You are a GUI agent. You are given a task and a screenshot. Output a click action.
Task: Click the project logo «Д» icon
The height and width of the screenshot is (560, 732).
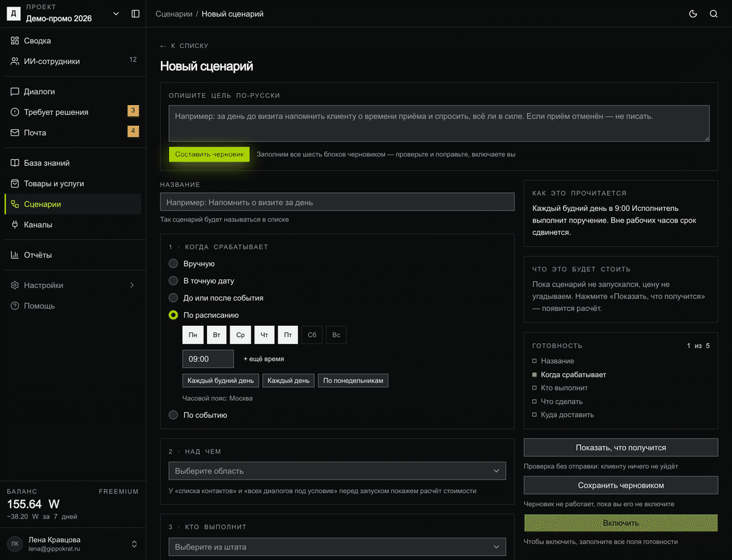[13, 14]
